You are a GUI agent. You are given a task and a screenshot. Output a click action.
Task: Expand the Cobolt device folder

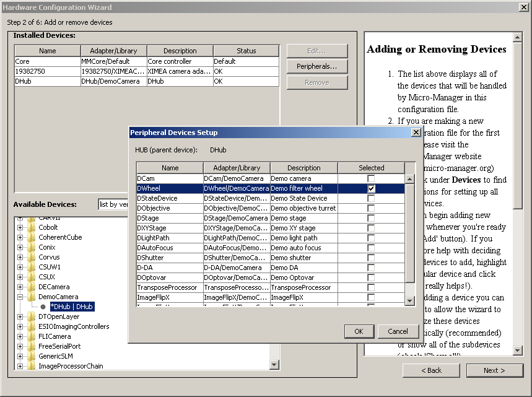tap(20, 227)
